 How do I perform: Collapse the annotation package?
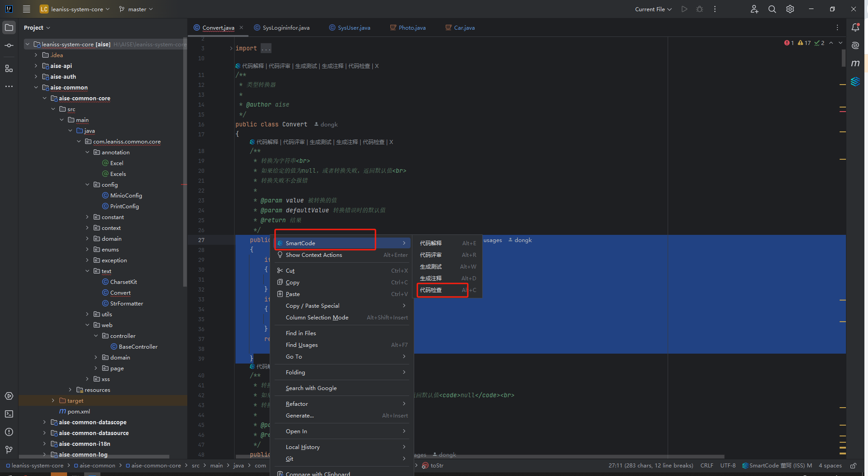point(87,152)
